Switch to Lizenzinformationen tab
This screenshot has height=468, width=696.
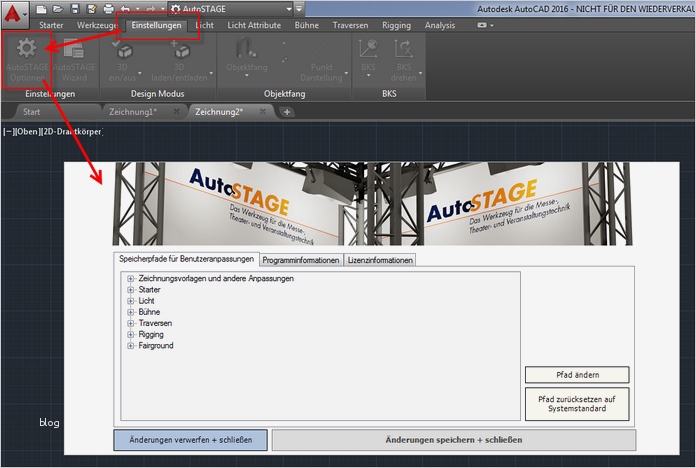click(380, 260)
